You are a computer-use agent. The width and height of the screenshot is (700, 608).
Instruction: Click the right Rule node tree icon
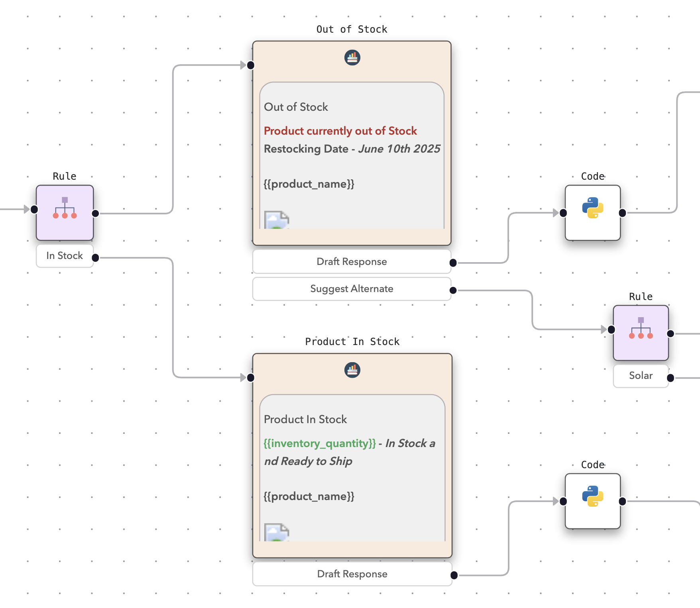click(641, 329)
